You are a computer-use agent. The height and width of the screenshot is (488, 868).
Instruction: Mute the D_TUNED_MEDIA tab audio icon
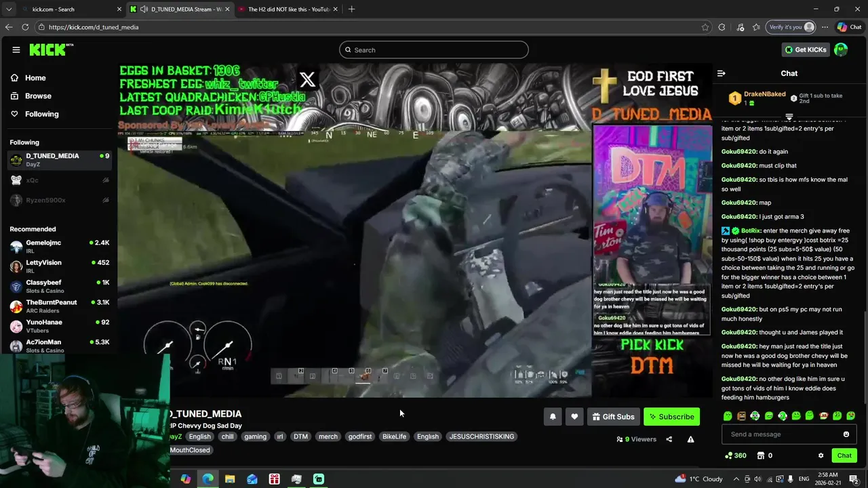(144, 9)
